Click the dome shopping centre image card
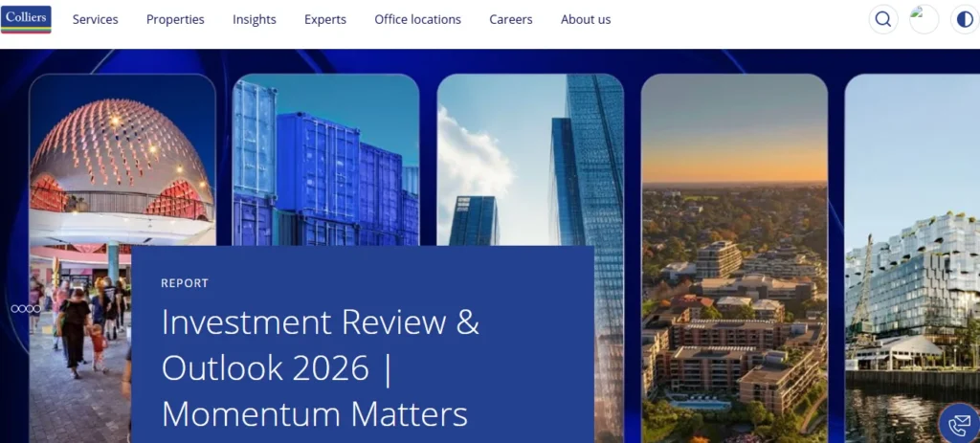This screenshot has width=980, height=443. tap(122, 163)
